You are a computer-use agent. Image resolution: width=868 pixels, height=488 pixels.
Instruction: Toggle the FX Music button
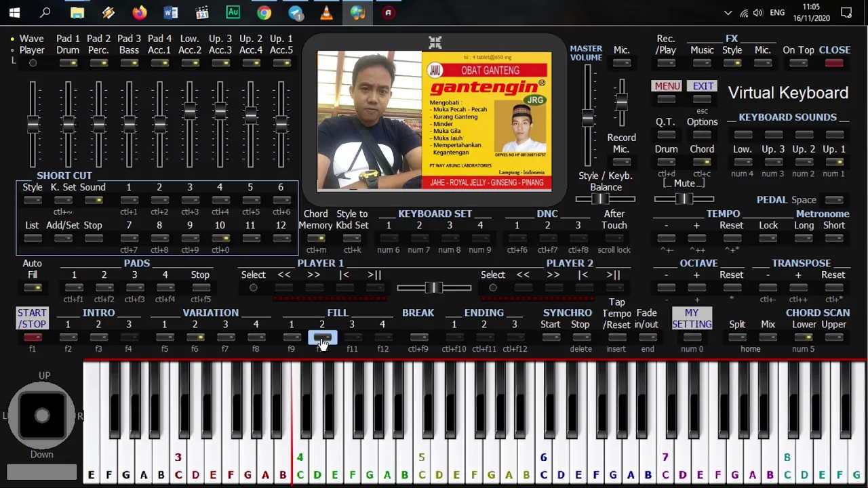click(702, 63)
